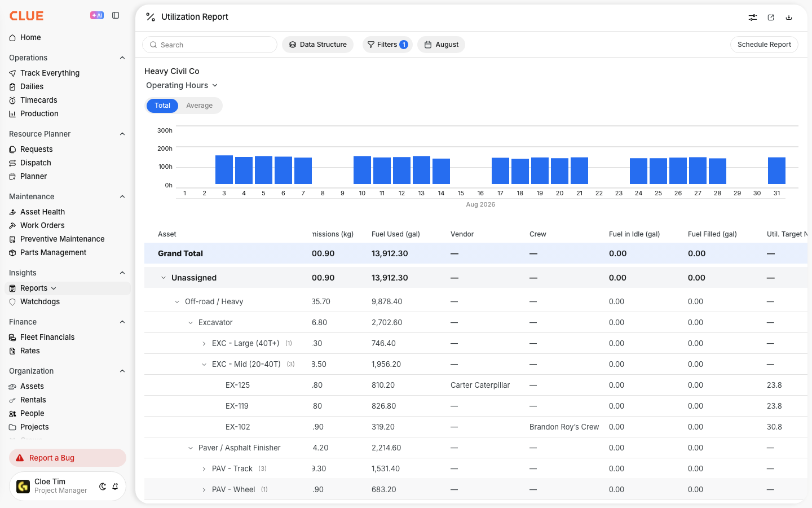Open Planner in sidebar menu
812x508 pixels.
[68, 176]
